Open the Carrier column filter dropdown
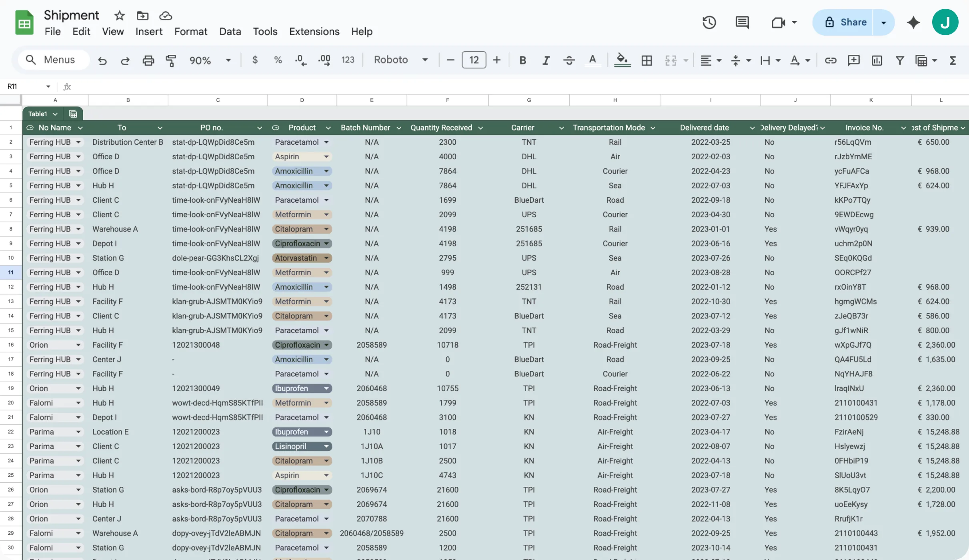Viewport: 969px width, 560px height. 561,128
